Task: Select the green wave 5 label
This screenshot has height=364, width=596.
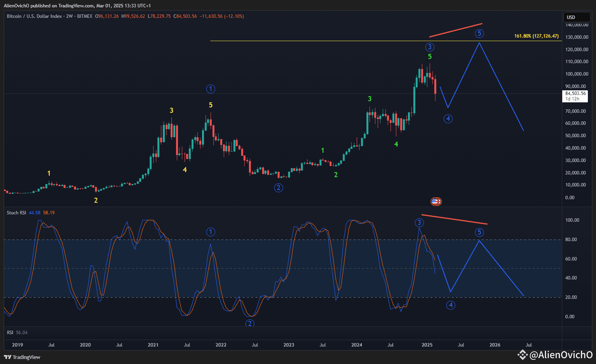Action: pos(430,57)
